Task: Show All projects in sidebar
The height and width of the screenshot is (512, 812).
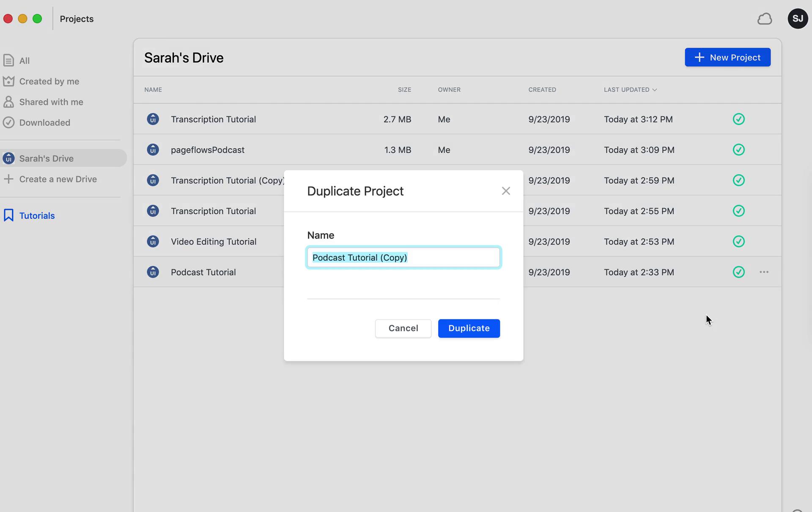Action: point(25,61)
